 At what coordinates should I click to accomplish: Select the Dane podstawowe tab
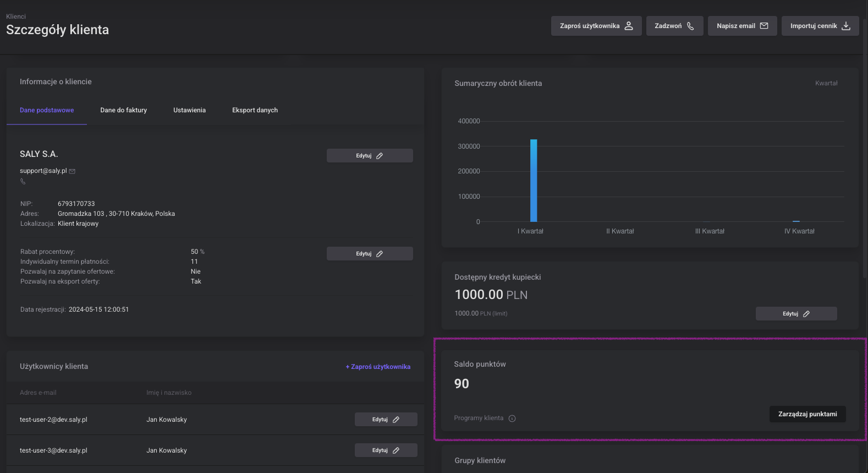click(47, 110)
